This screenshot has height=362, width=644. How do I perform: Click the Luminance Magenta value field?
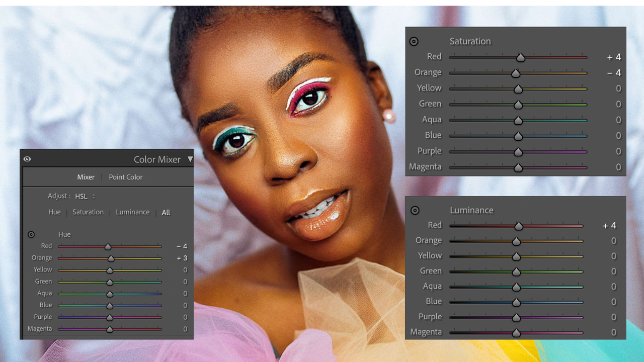point(614,332)
